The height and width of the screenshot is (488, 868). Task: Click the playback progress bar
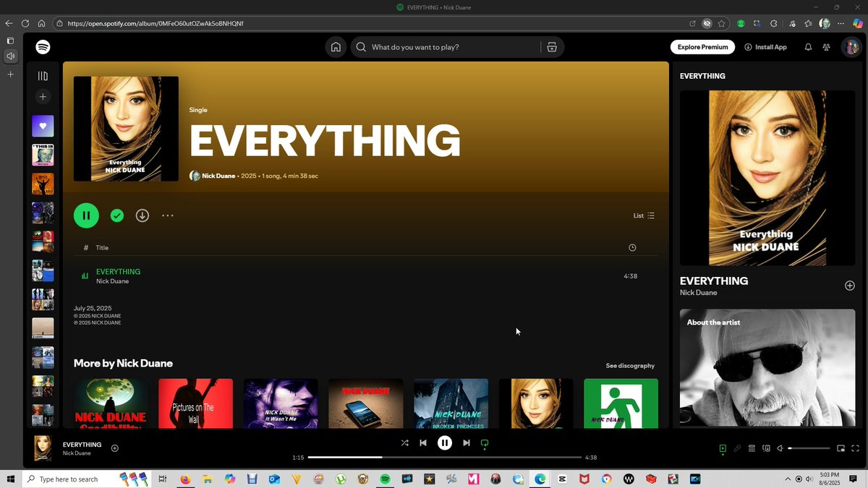(x=445, y=458)
